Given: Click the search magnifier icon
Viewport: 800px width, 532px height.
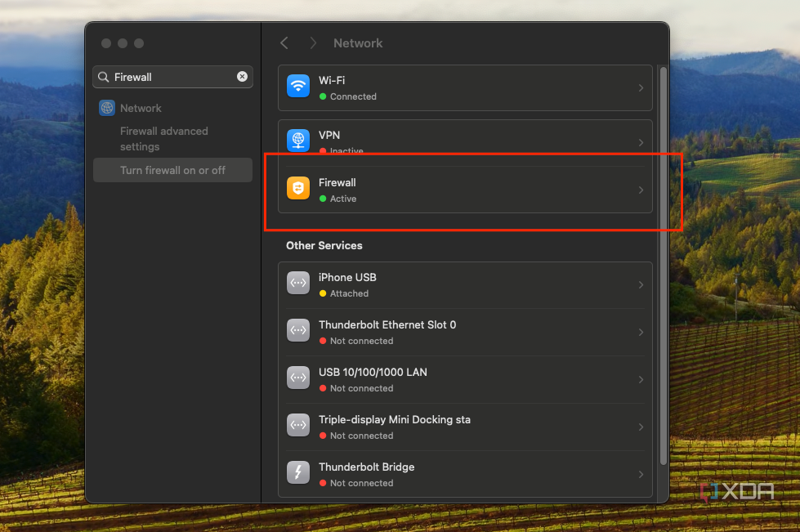Looking at the screenshot, I should (x=104, y=77).
